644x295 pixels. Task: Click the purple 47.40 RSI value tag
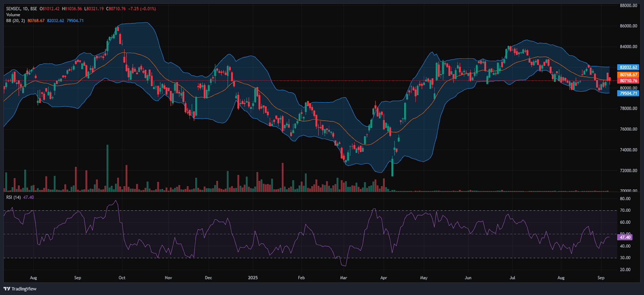(x=625, y=237)
